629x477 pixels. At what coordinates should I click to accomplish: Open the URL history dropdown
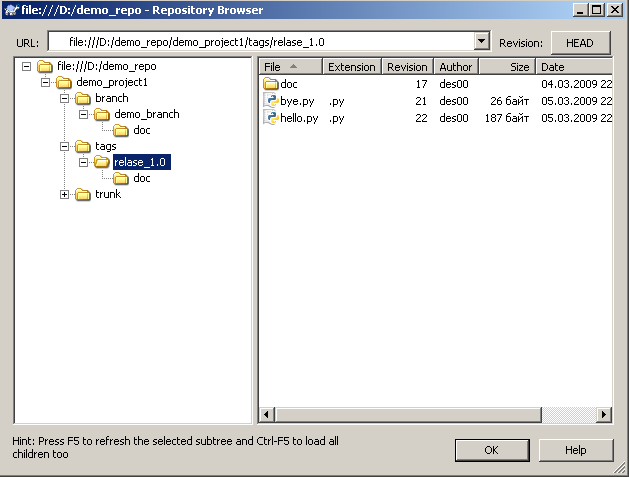(x=482, y=41)
